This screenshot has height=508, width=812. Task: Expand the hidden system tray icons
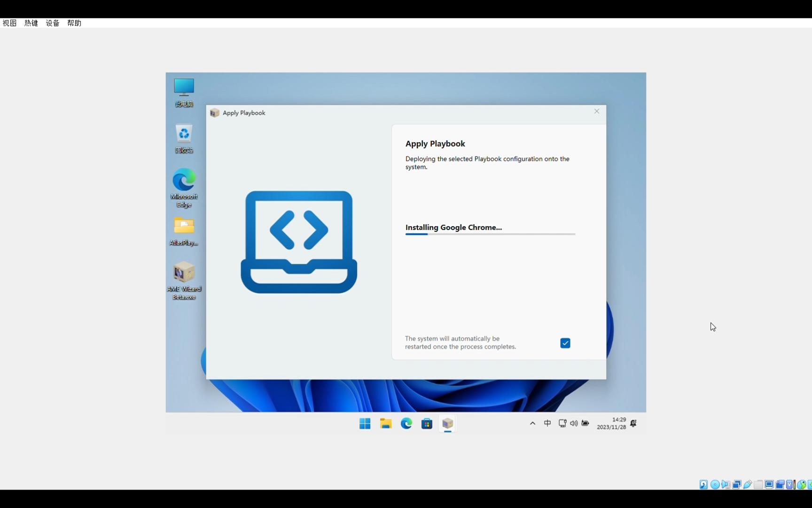point(532,423)
